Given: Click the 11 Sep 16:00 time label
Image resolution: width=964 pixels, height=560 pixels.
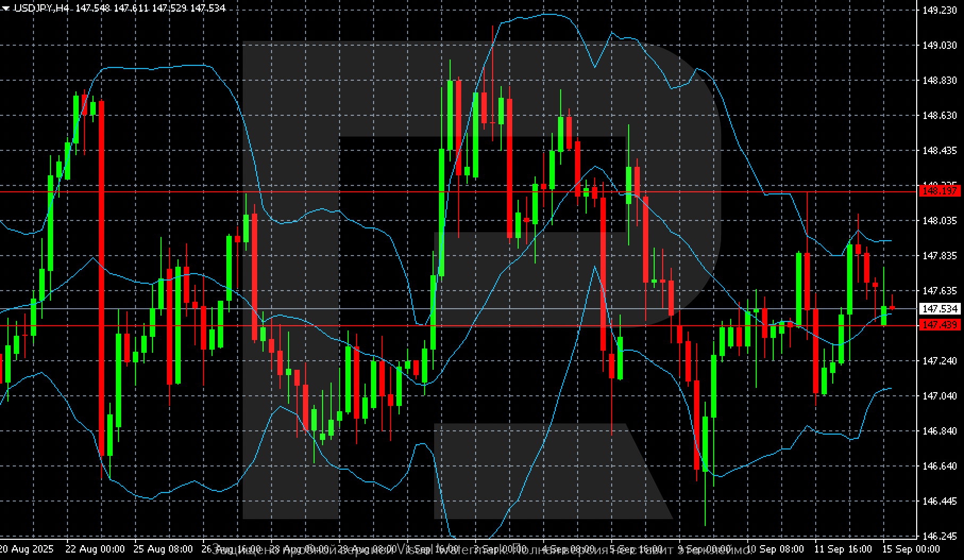Looking at the screenshot, I should click(x=843, y=549).
